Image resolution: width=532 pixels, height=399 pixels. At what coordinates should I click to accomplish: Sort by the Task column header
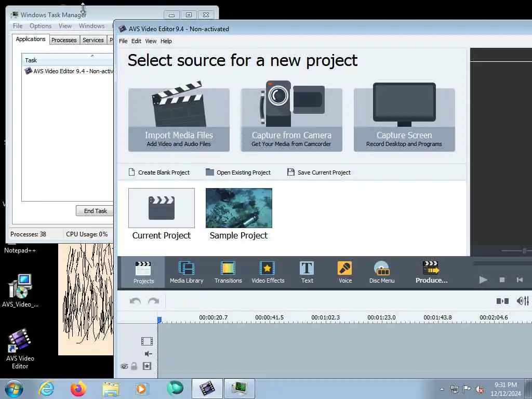tap(68, 60)
